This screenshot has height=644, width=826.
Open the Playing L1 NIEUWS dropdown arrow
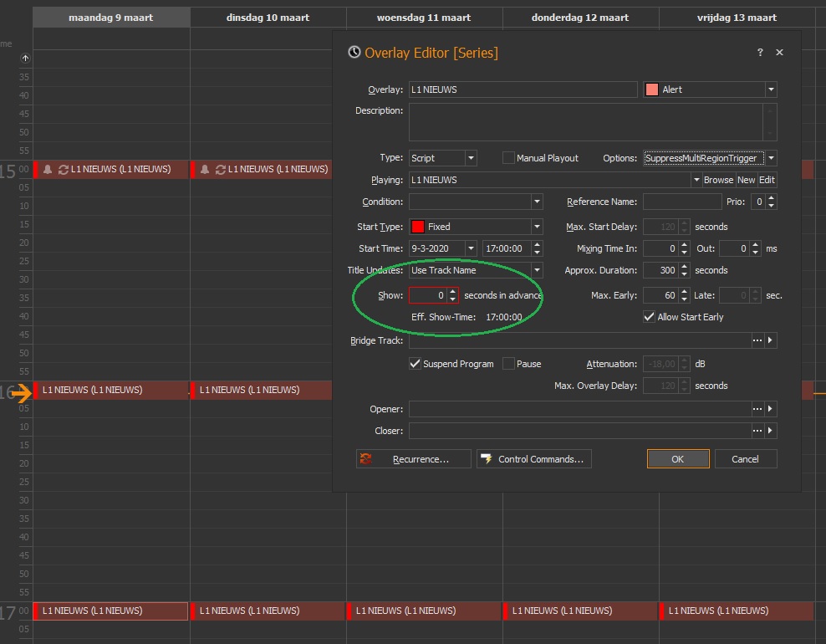click(696, 180)
